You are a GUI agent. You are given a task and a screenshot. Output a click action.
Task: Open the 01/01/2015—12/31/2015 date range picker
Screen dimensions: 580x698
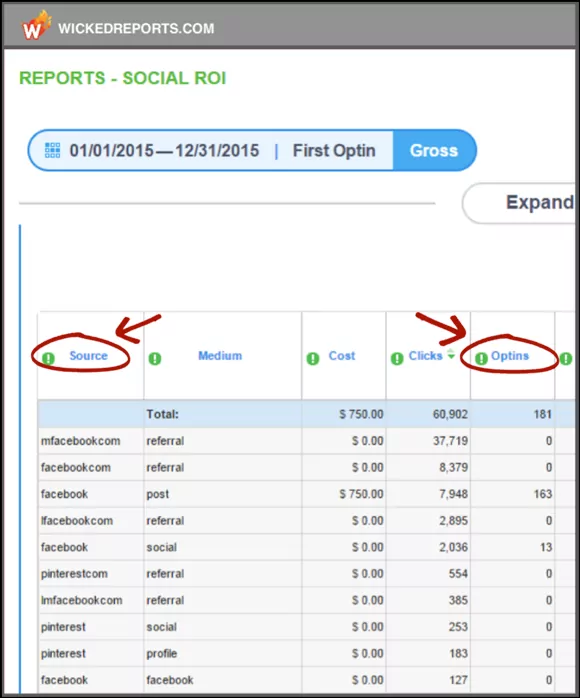[164, 150]
